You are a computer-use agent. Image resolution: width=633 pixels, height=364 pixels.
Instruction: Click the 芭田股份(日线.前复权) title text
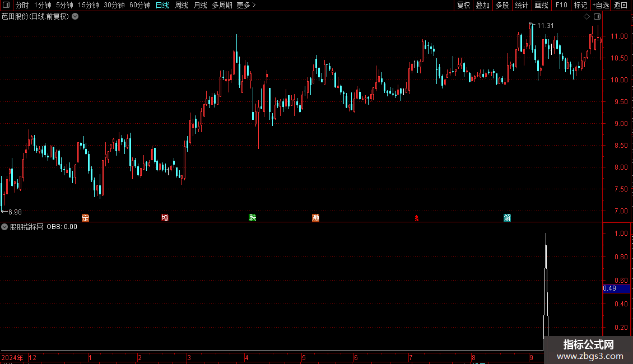click(35, 17)
